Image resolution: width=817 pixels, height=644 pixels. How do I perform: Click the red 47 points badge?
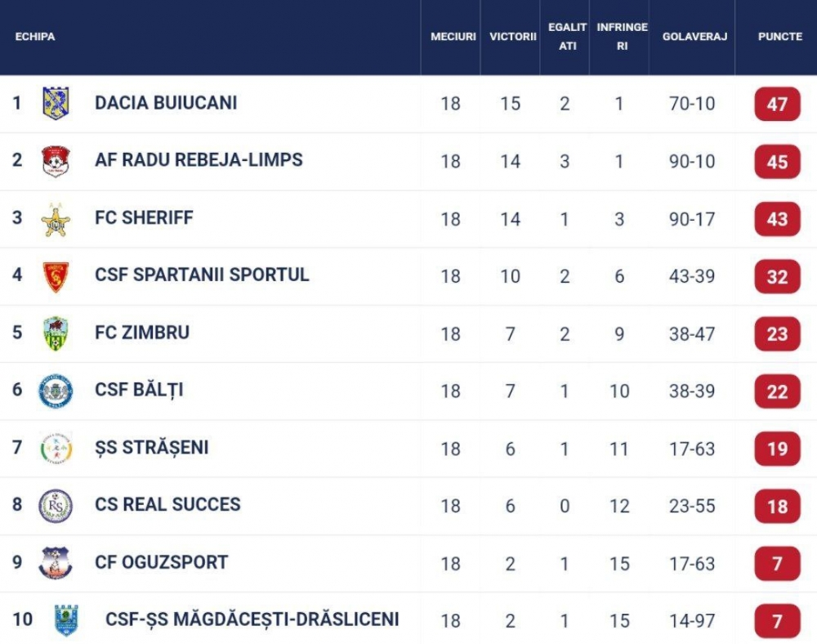point(777,105)
